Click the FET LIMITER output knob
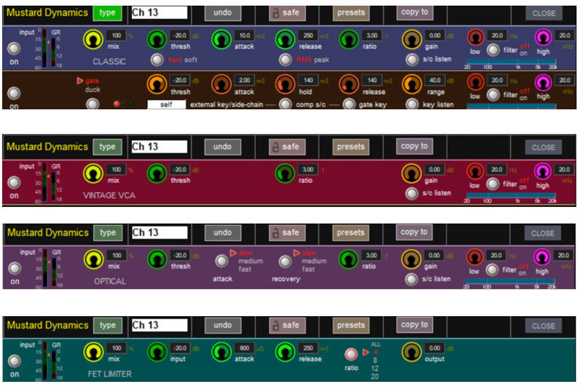This screenshot has width=583, height=392. tap(412, 352)
